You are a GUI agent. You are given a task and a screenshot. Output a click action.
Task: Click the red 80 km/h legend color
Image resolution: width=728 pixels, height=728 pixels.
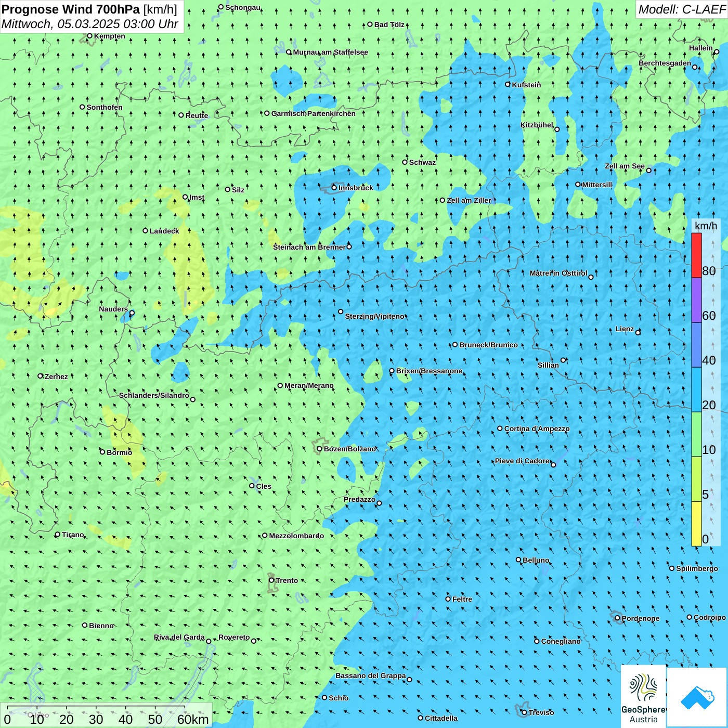pos(696,255)
